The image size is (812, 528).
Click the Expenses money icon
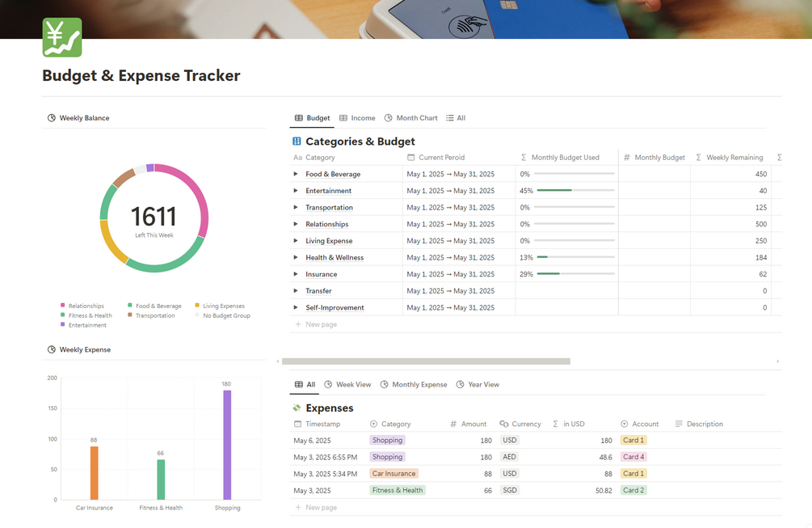[x=297, y=408]
